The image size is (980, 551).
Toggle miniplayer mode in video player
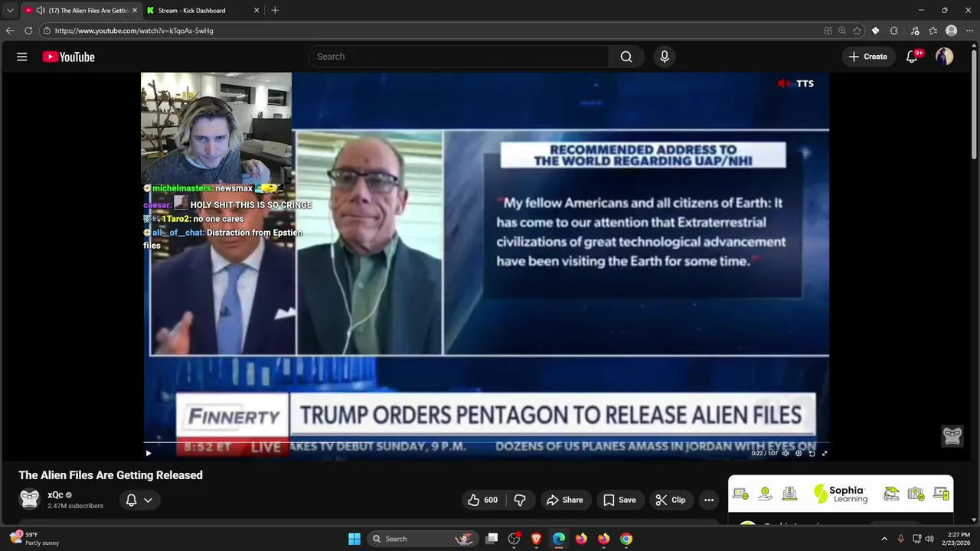812,453
